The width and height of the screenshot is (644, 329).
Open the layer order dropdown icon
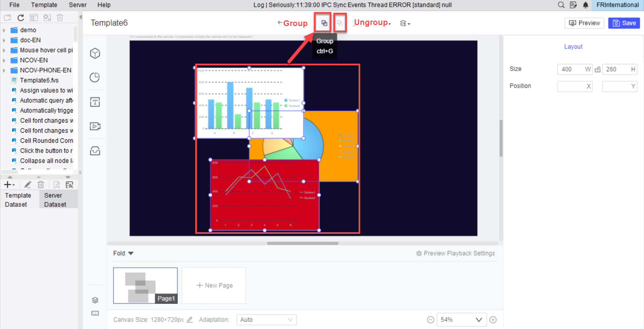(405, 23)
